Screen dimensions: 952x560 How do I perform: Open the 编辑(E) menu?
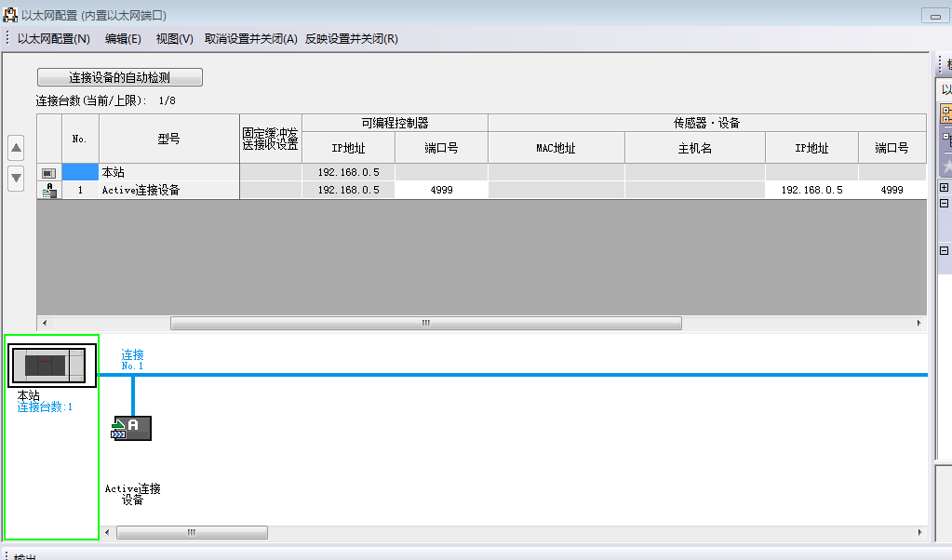click(123, 39)
